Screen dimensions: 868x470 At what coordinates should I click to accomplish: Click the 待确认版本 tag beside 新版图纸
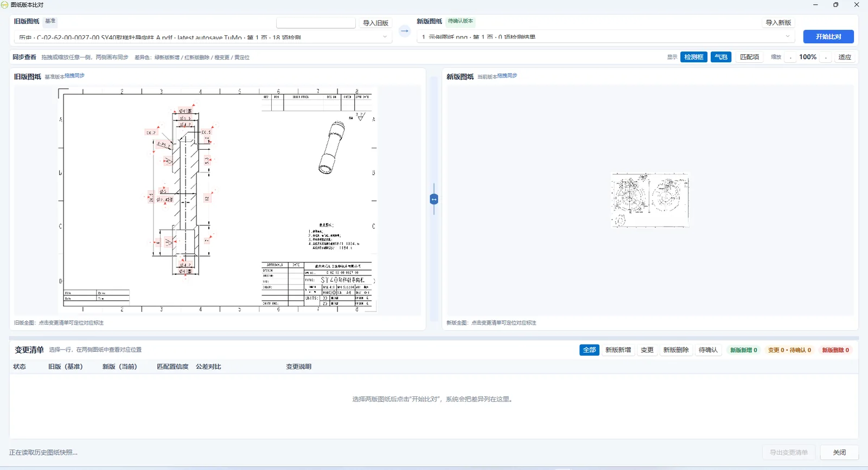click(x=461, y=21)
